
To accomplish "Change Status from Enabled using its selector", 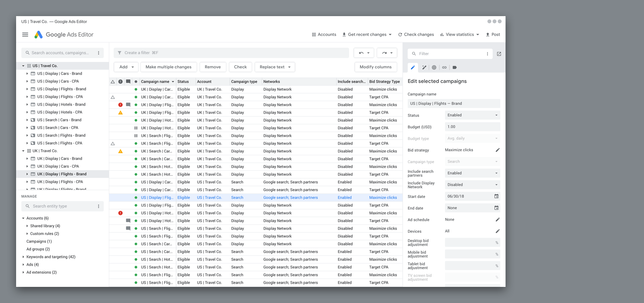I will pyautogui.click(x=472, y=115).
